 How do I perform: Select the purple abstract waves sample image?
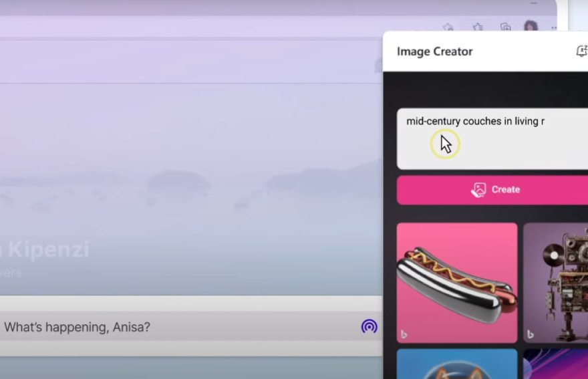(x=556, y=364)
